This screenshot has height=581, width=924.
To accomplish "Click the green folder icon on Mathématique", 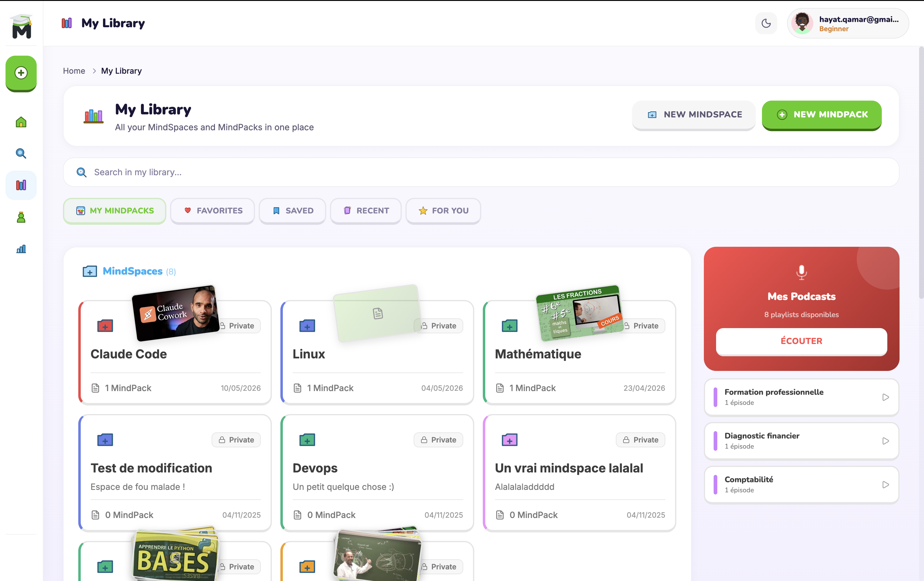I will coord(509,326).
